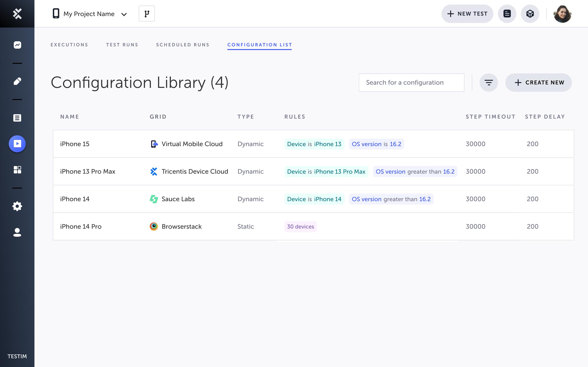
Task: Focus the Search for a configuration field
Action: (411, 83)
